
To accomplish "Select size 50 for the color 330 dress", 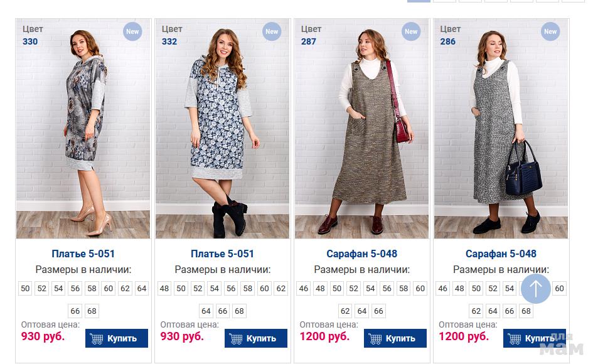I will (x=25, y=289).
